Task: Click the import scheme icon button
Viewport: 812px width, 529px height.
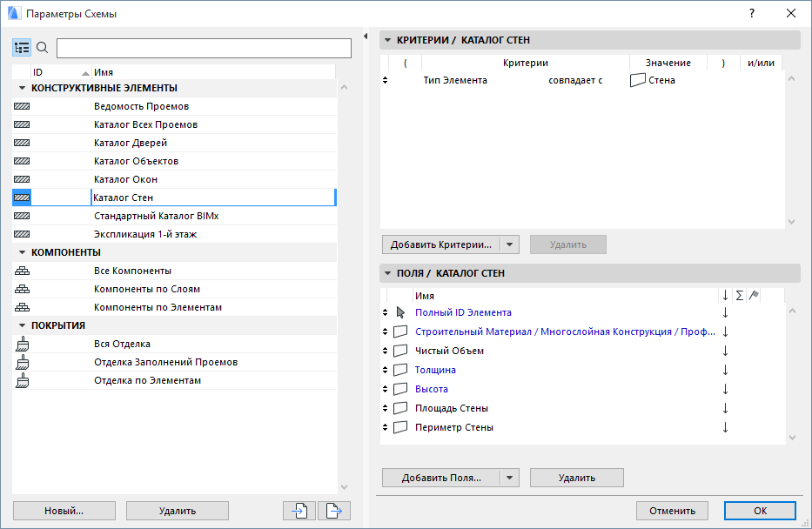Action: [299, 511]
